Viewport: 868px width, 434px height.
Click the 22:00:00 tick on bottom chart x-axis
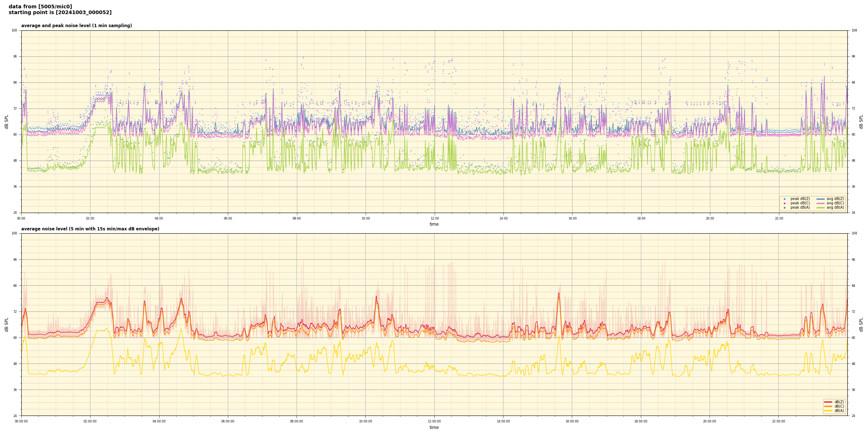pyautogui.click(x=778, y=421)
